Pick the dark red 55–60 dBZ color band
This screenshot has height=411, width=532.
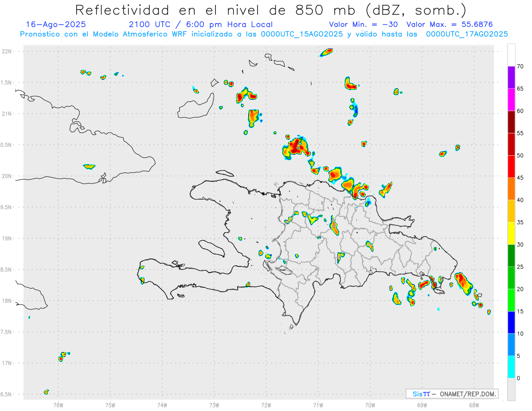click(x=511, y=122)
